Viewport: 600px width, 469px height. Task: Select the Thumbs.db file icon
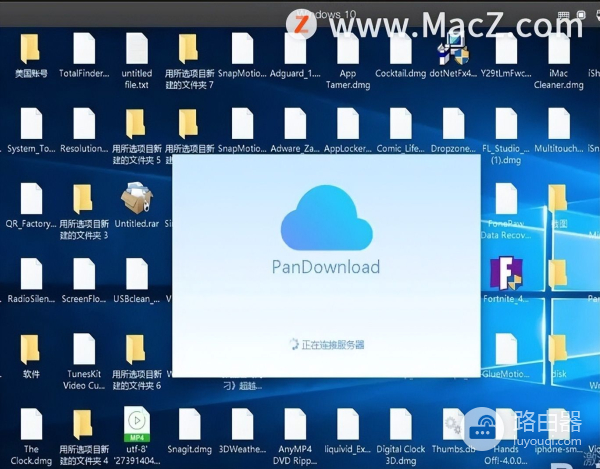pyautogui.click(x=453, y=423)
